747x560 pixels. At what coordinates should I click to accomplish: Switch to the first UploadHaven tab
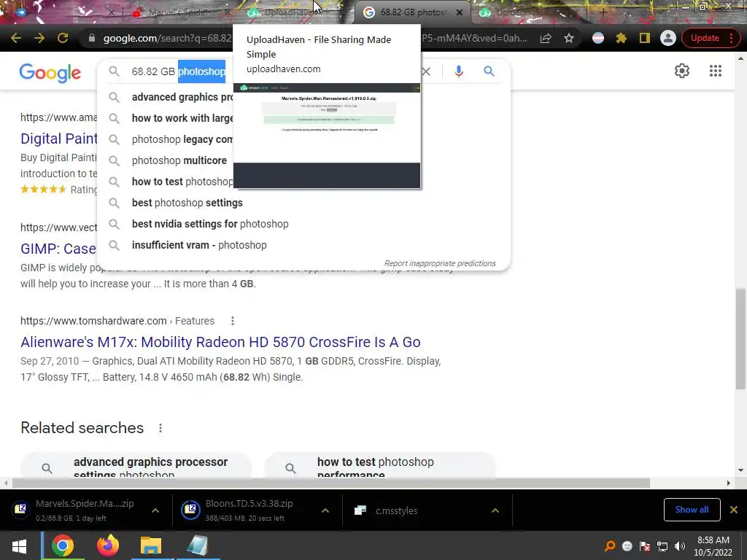pos(290,12)
